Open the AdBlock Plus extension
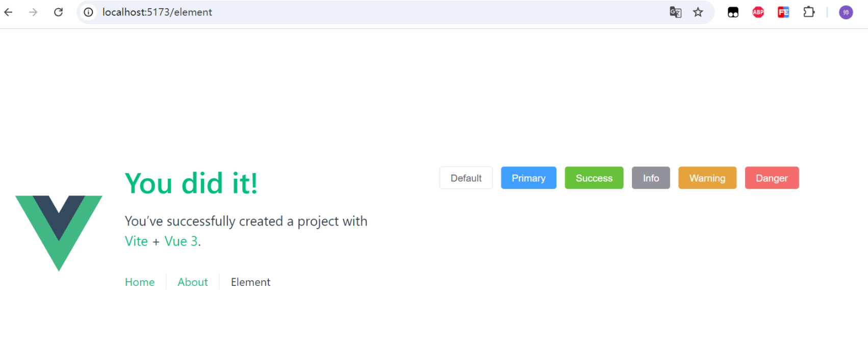The height and width of the screenshot is (340, 868). pos(758,12)
